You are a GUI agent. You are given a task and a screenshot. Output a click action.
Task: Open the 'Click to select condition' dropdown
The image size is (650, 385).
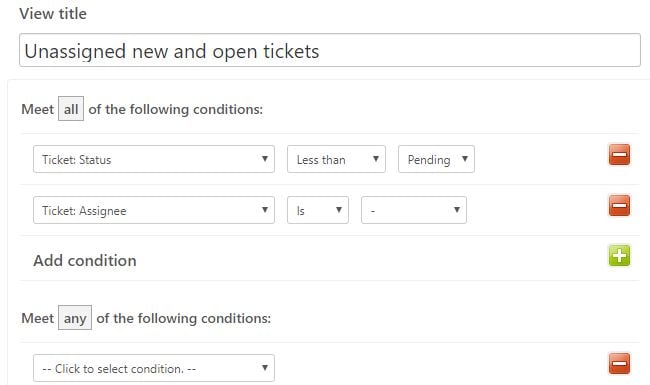154,368
